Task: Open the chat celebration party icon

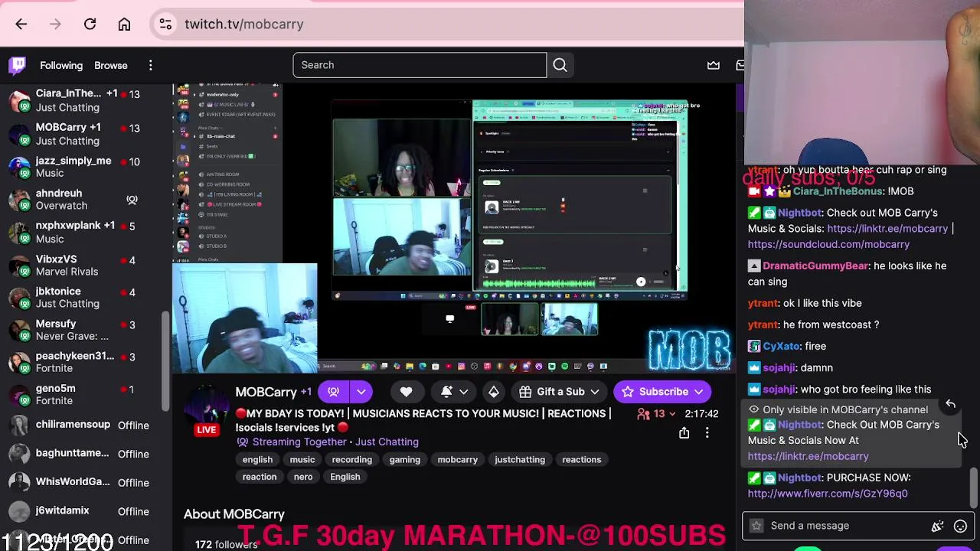Action: tap(937, 526)
